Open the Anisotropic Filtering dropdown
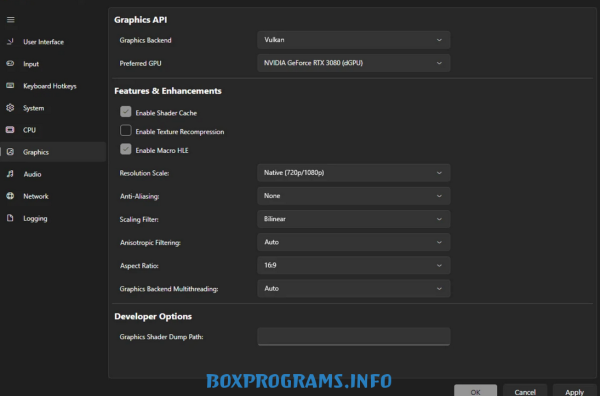600x396 pixels. tap(354, 242)
